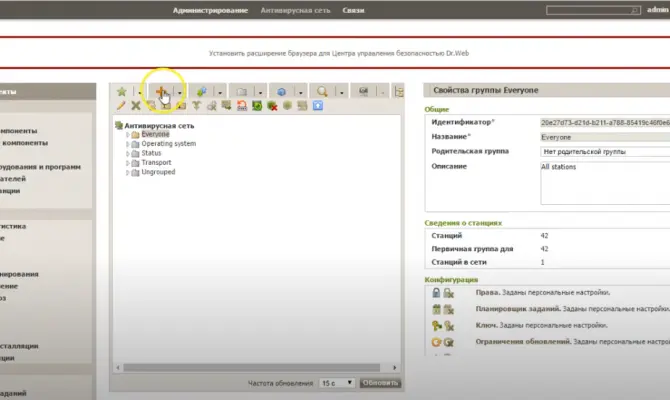670x400 pixels.
Task: Click the install Dr.Web browser extension link
Action: tap(338, 53)
